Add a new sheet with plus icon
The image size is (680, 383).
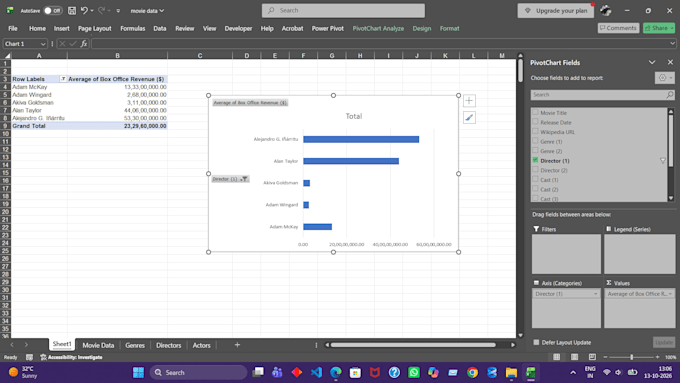point(237,345)
